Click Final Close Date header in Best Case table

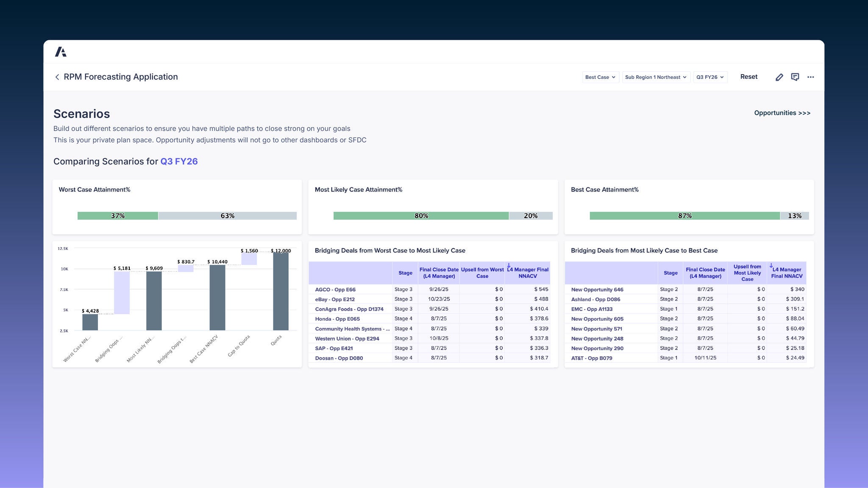click(705, 273)
